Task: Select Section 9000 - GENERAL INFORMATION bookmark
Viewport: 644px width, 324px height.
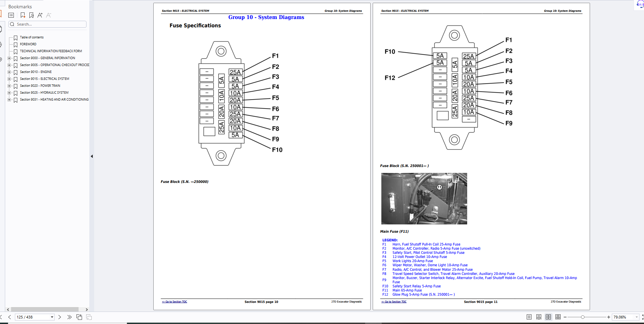Action: [47, 58]
